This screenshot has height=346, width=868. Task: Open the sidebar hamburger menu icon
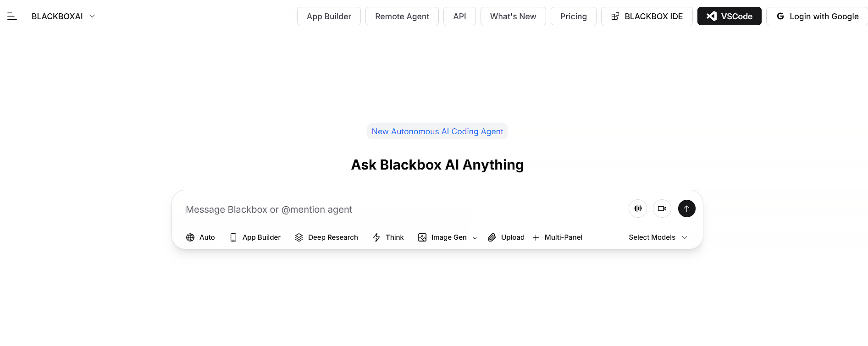coord(12,16)
